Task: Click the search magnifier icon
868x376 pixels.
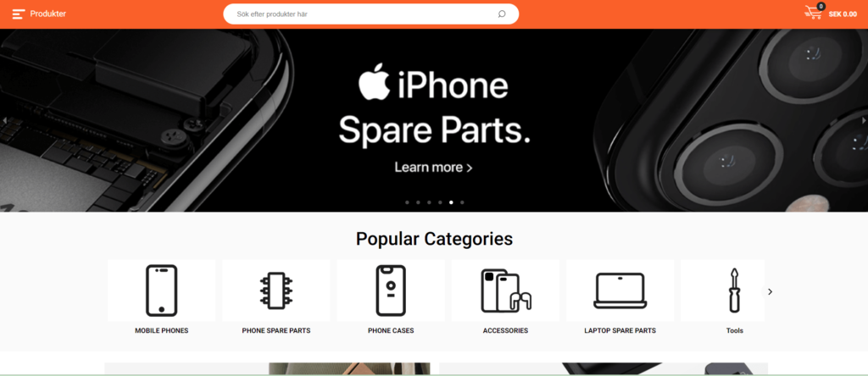Action: (502, 14)
